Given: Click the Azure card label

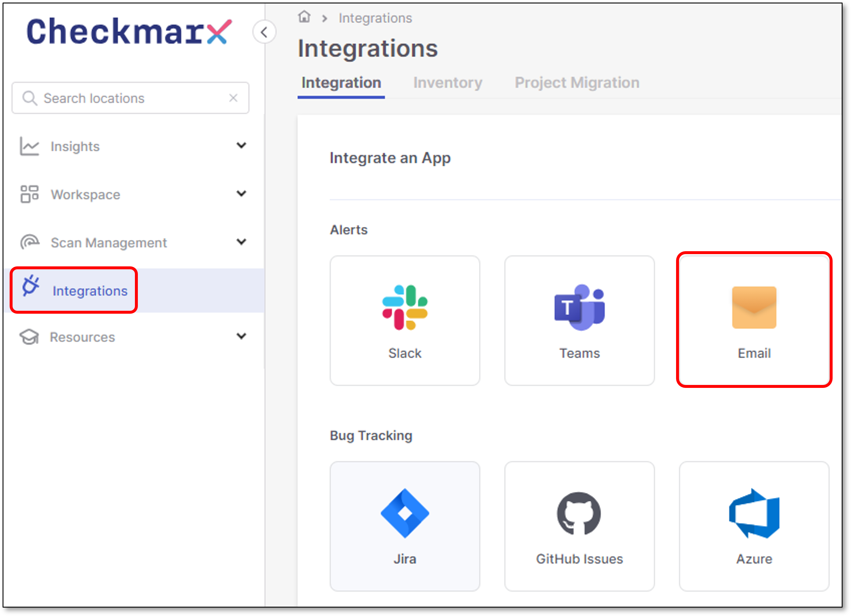Looking at the screenshot, I should [754, 559].
